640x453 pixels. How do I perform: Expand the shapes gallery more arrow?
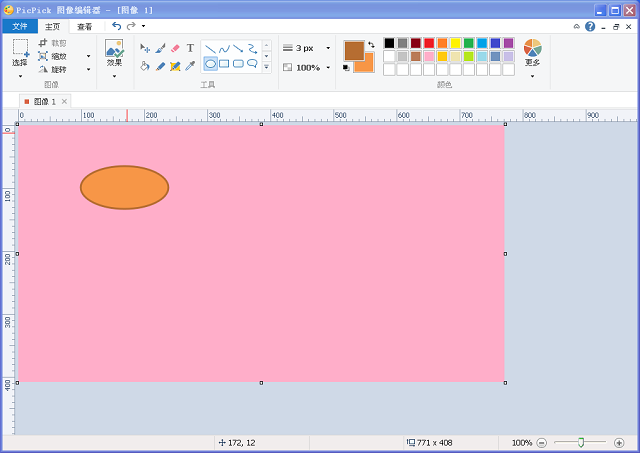click(266, 67)
